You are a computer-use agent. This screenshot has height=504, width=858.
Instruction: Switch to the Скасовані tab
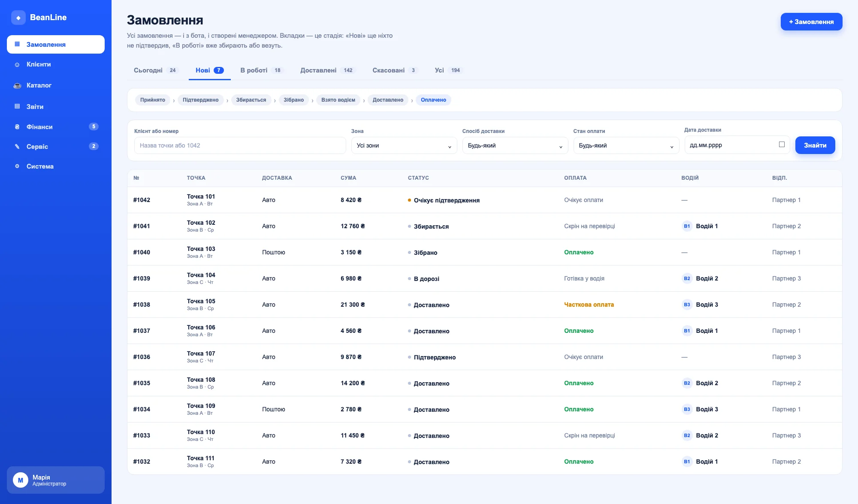point(395,70)
